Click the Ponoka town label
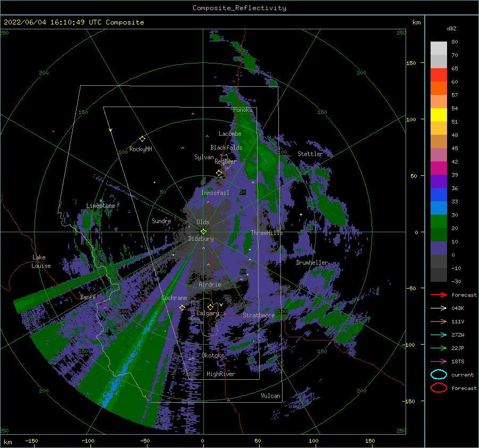 click(x=243, y=110)
